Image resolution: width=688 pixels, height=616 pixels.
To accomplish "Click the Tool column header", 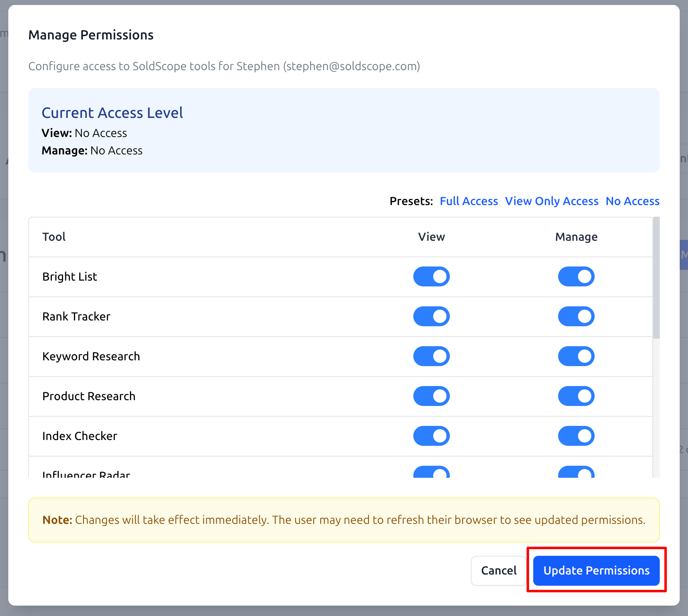I will tap(54, 237).
